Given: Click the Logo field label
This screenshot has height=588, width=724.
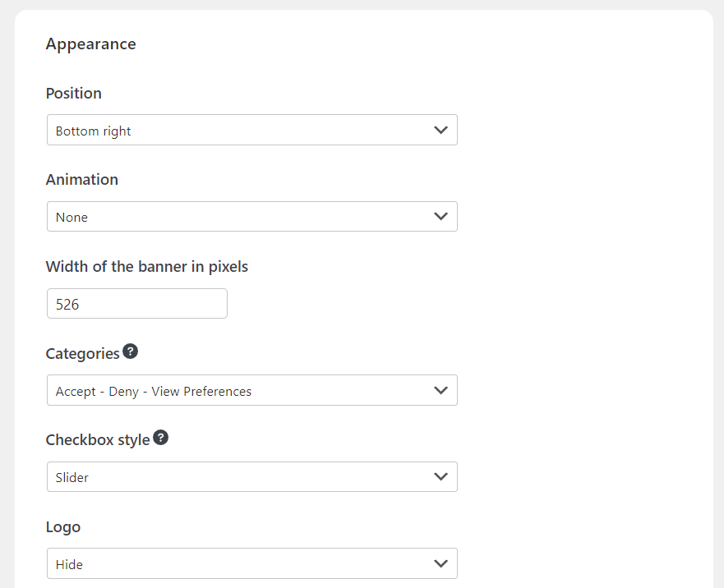Looking at the screenshot, I should 63,527.
